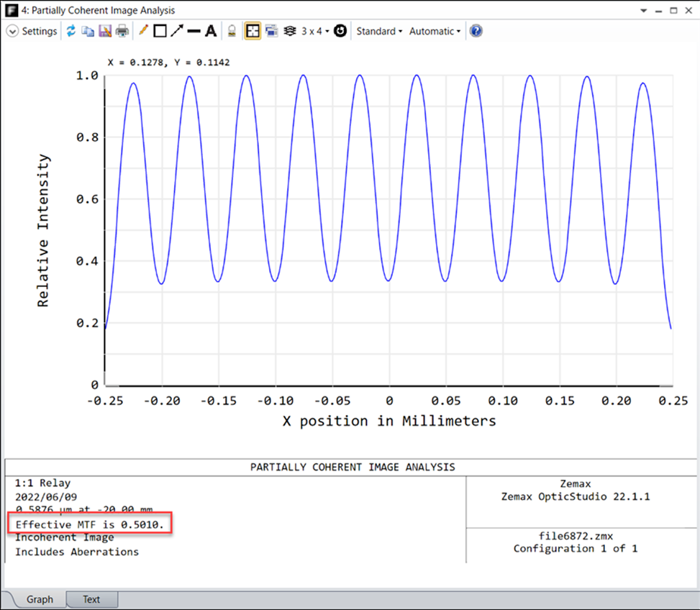The width and height of the screenshot is (700, 610).
Task: Click the Save image icon
Action: pyautogui.click(x=105, y=31)
